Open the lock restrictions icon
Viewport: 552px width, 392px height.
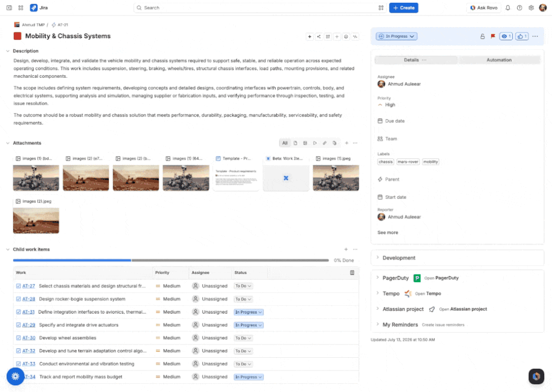482,36
